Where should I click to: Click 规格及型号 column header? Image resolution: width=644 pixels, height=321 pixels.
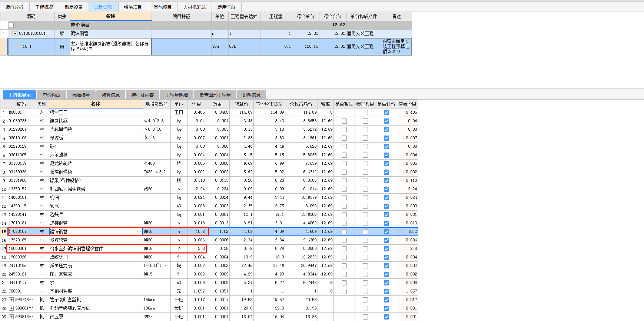(x=156, y=104)
